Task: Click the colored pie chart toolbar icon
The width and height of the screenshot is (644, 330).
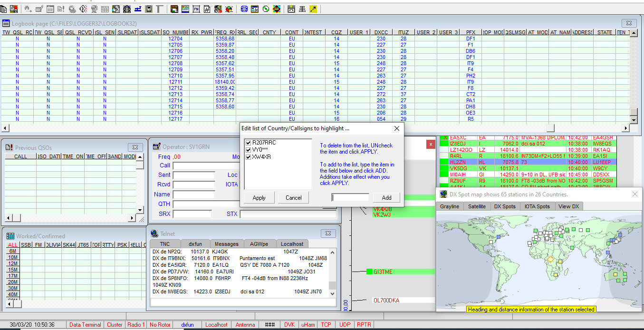Action: pos(229,9)
